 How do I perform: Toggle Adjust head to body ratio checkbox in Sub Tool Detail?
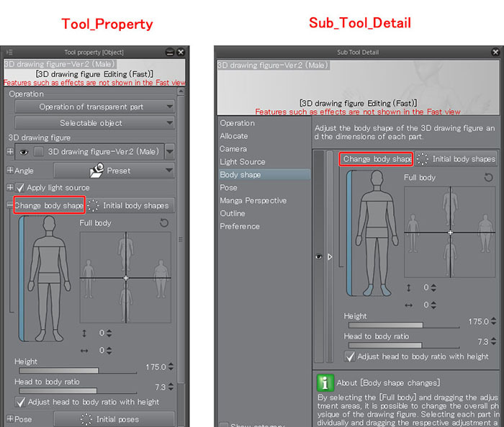point(350,356)
